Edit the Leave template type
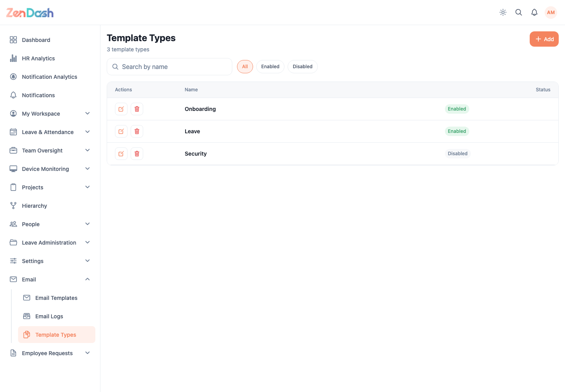565x392 pixels. pos(121,131)
